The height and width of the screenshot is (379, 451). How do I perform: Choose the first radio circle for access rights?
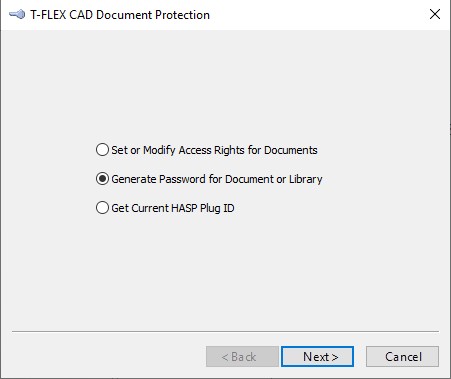coord(102,150)
